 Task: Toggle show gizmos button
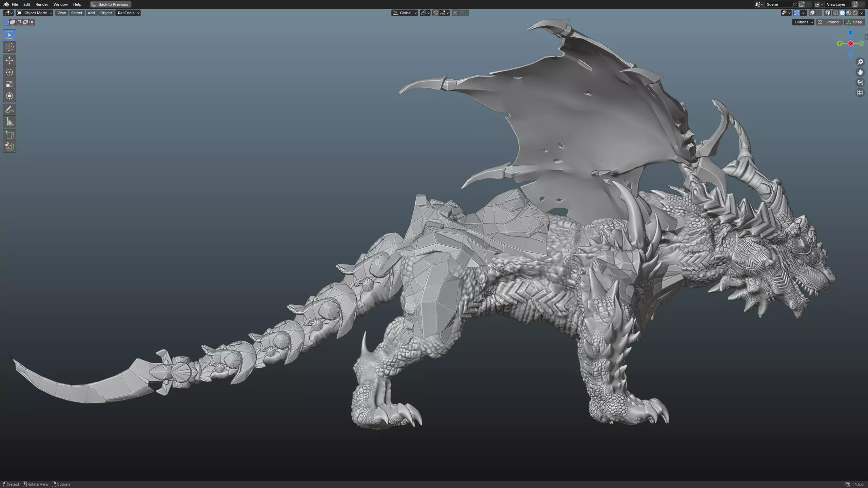tap(797, 13)
